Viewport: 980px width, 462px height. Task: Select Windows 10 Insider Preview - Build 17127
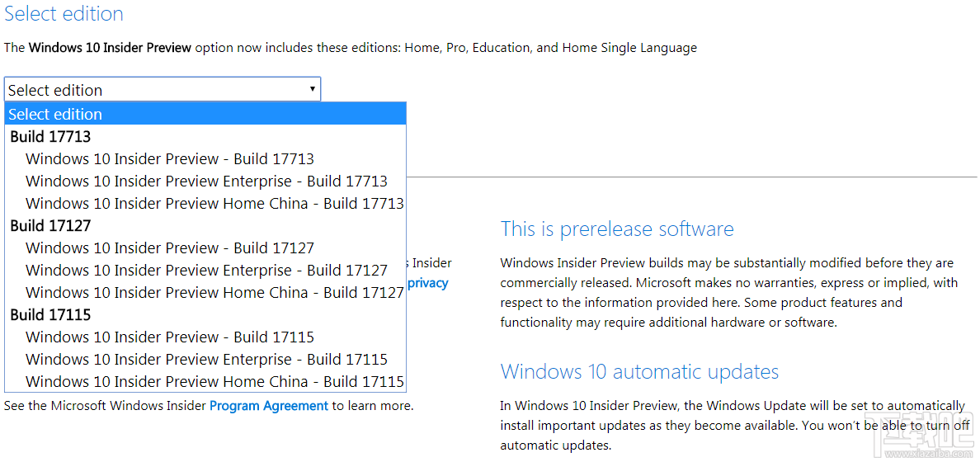coord(205,248)
